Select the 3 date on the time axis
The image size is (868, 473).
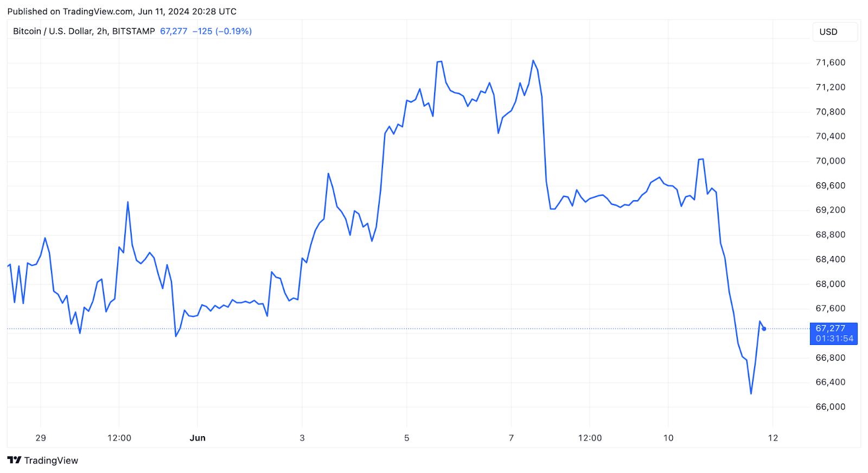302,438
